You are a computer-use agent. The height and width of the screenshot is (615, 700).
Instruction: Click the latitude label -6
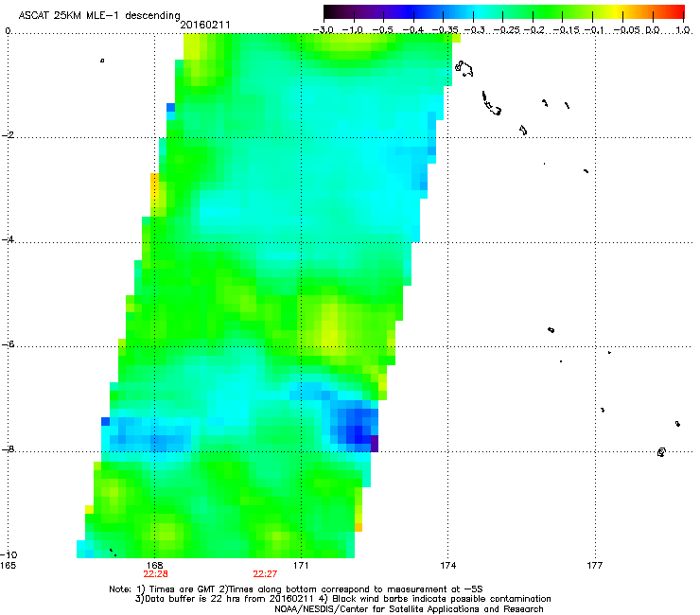point(8,344)
